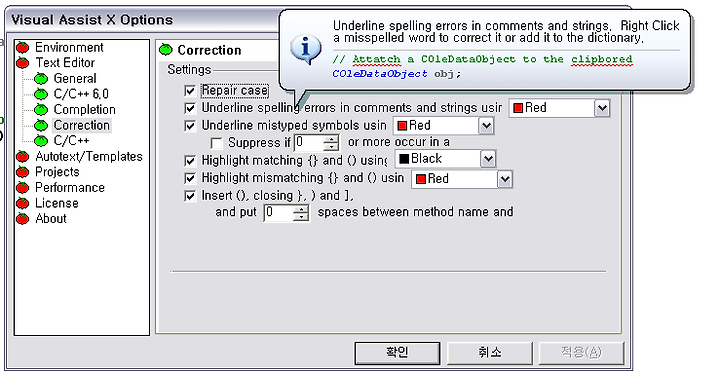This screenshot has height=374, width=720.
Task: Click the blue info icon in tooltip balloon
Action: (305, 49)
